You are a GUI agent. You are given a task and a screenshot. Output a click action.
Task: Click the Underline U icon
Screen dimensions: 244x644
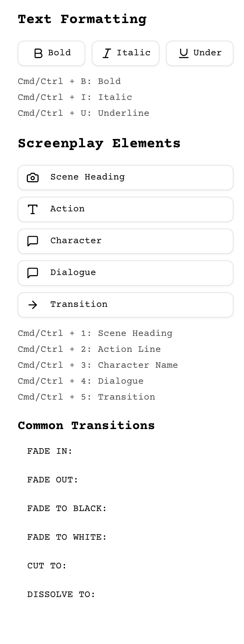coord(183,53)
